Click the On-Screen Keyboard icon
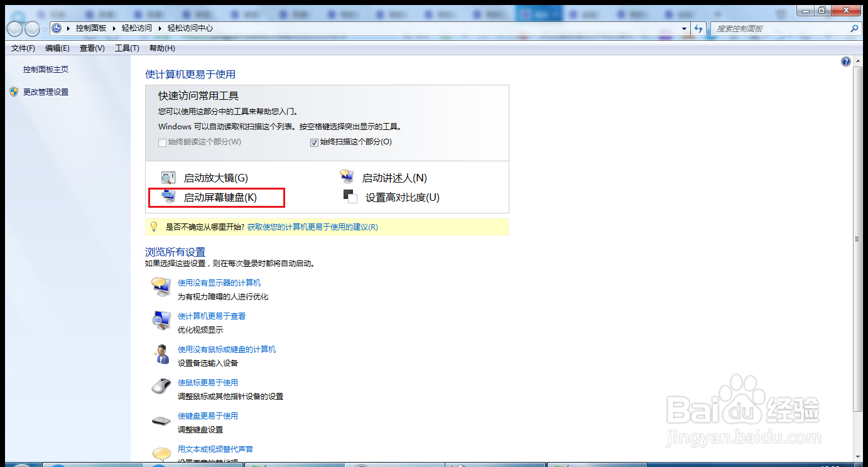This screenshot has height=467, width=868. point(168,197)
